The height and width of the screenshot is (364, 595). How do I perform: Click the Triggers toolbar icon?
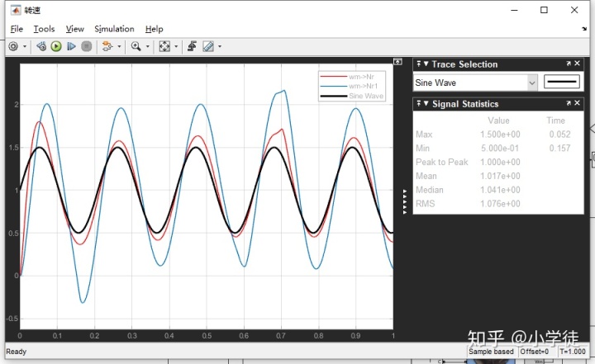coord(192,46)
